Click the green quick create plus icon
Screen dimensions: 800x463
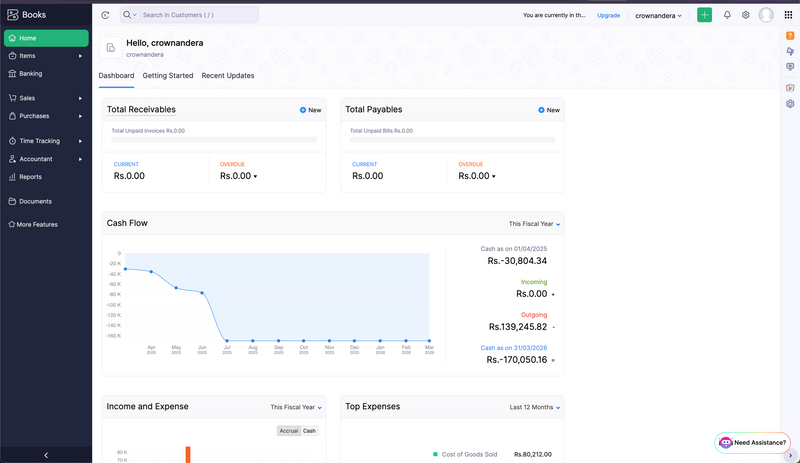[705, 15]
